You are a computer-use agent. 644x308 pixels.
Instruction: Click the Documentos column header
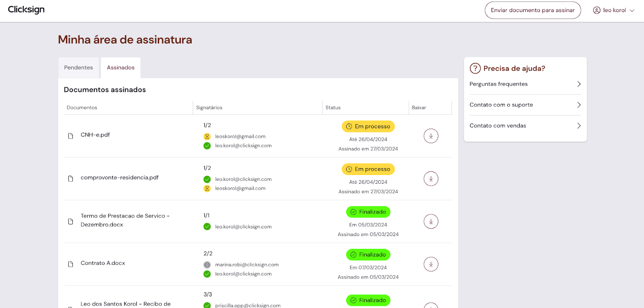click(x=82, y=107)
